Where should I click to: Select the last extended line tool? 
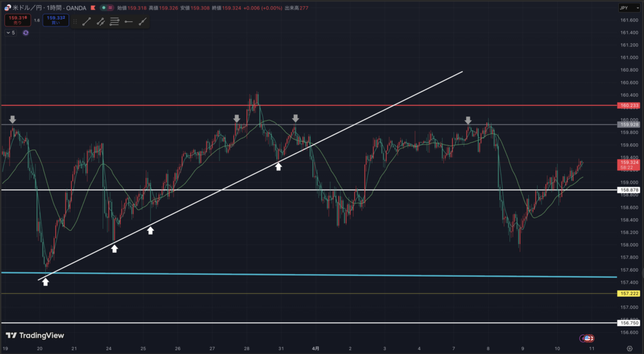pyautogui.click(x=143, y=21)
